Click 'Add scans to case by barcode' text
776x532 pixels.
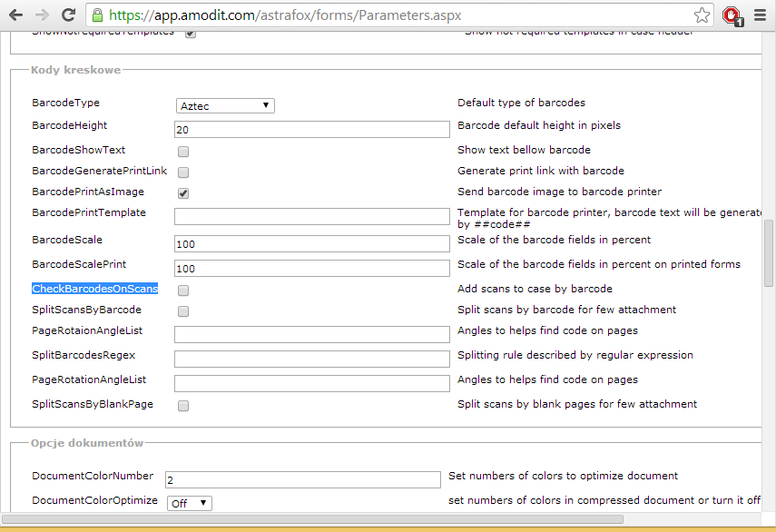[x=535, y=289]
